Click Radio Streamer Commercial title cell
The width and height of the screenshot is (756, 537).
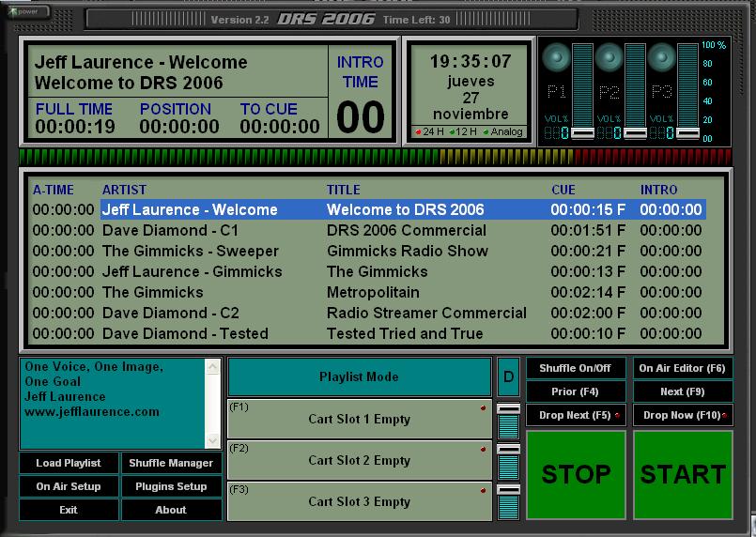[426, 314]
